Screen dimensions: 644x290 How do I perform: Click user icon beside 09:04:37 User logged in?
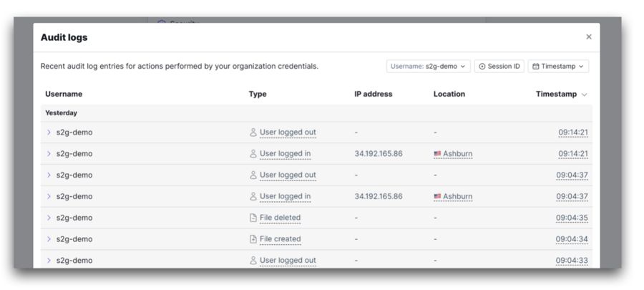[x=253, y=196]
